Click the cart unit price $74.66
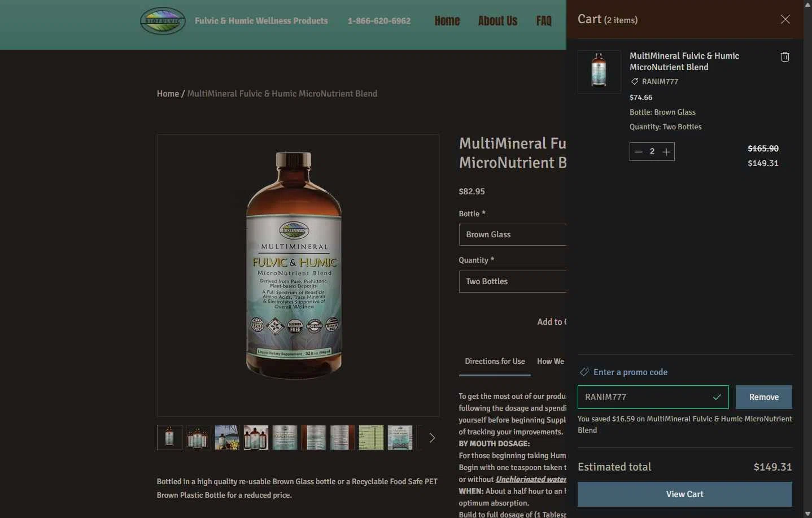 coord(641,97)
